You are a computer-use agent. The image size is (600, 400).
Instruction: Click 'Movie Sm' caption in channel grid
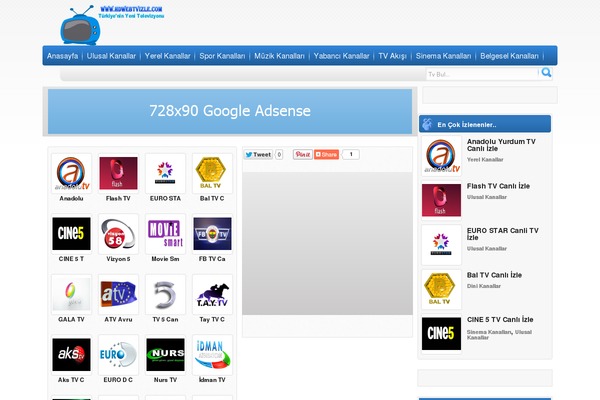(165, 259)
